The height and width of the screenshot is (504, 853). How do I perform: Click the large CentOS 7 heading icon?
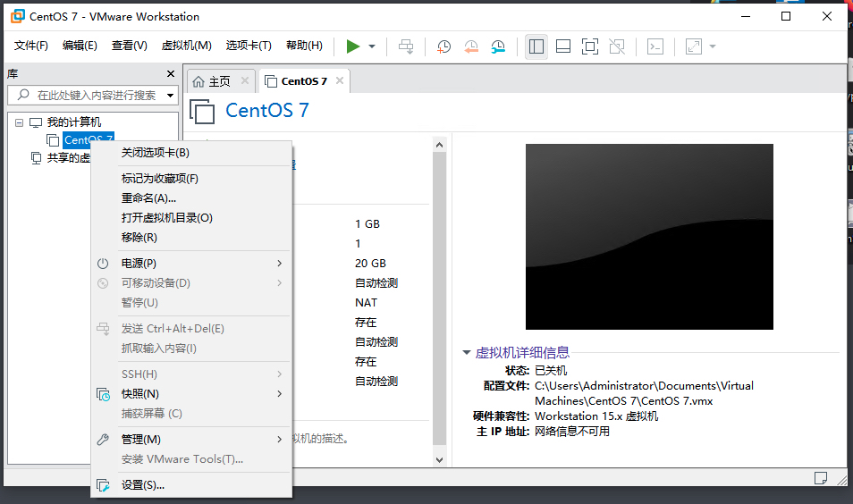(x=202, y=111)
